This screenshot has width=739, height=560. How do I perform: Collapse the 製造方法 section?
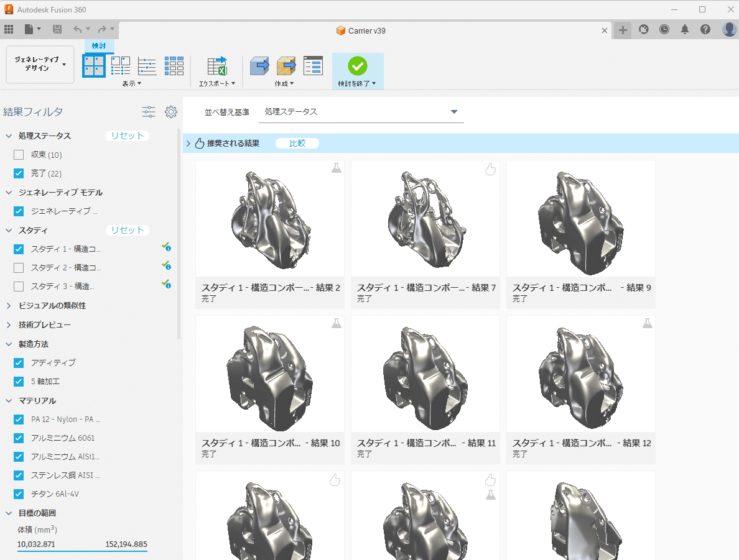(x=9, y=344)
